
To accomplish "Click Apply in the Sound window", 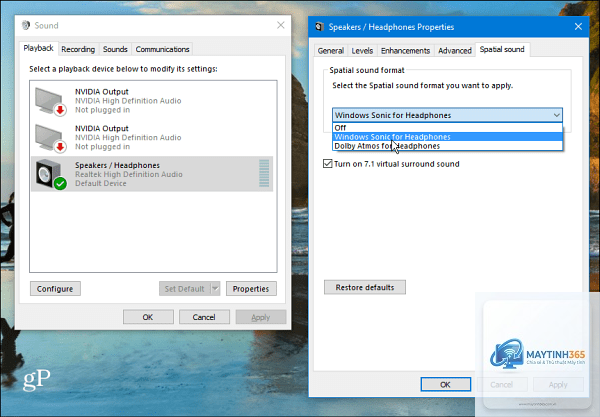I will (261, 317).
